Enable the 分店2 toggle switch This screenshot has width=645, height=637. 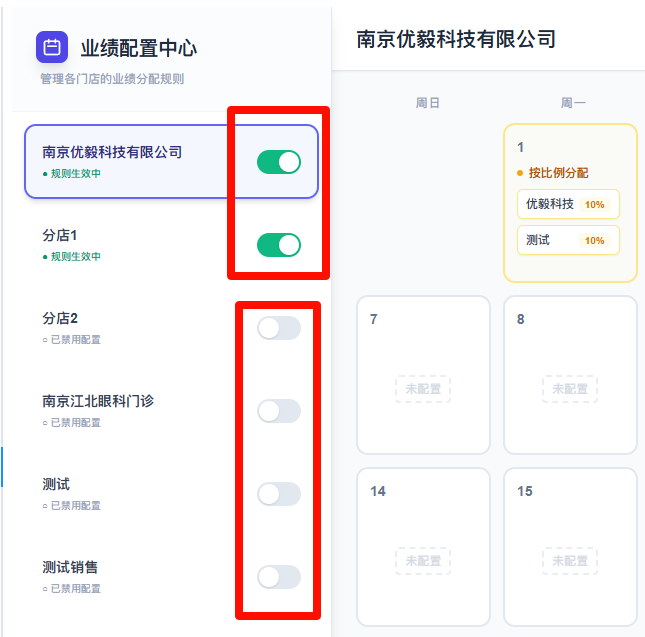278,328
